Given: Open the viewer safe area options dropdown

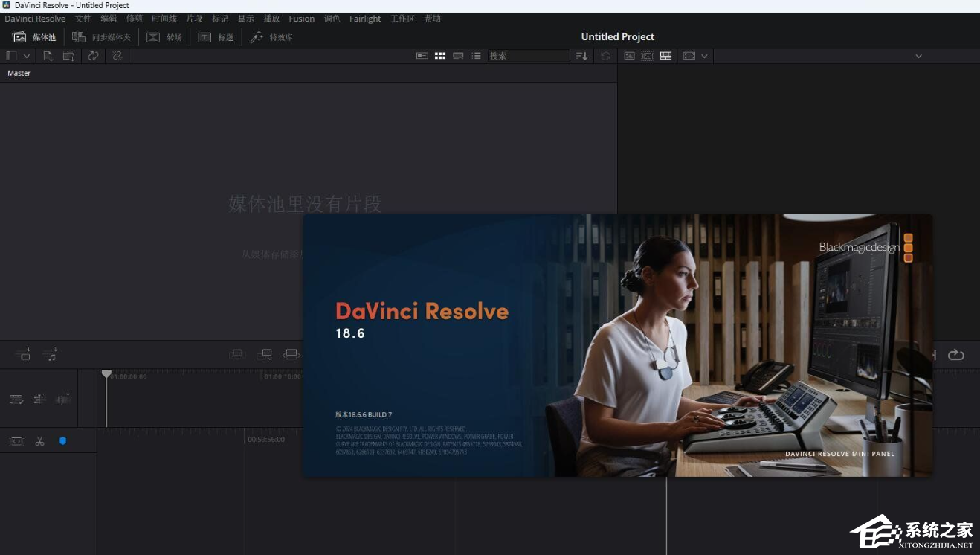Looking at the screenshot, I should click(x=703, y=56).
